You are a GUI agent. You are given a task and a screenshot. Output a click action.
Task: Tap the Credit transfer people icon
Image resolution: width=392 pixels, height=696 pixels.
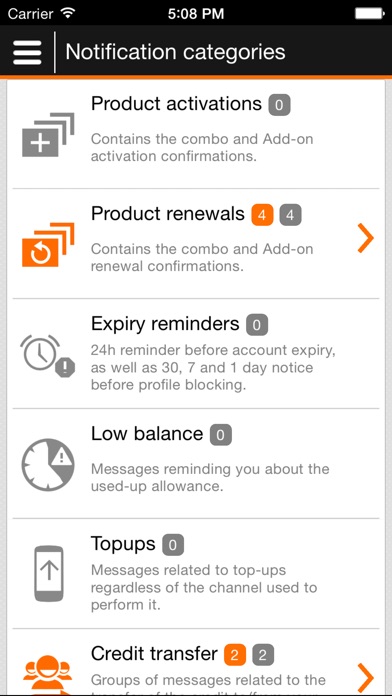[x=48, y=675]
